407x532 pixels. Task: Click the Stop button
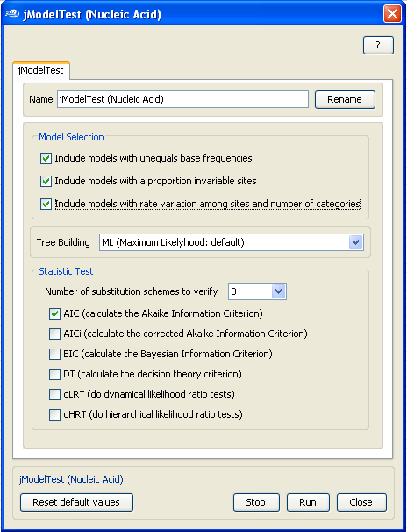tap(256, 502)
